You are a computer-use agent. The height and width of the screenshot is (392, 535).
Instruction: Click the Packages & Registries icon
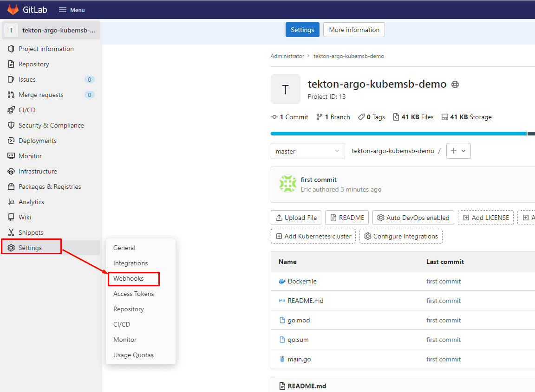tap(11, 186)
